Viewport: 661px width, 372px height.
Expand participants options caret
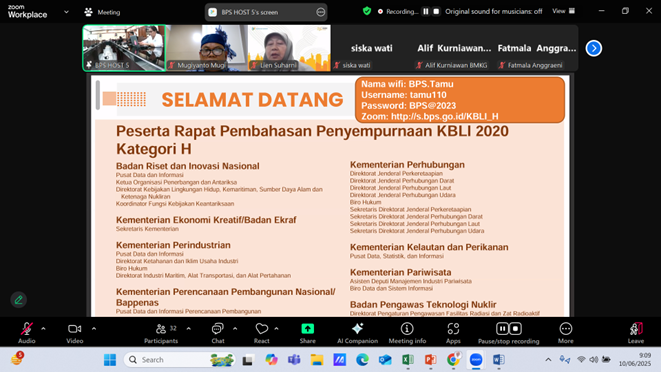coord(188,329)
